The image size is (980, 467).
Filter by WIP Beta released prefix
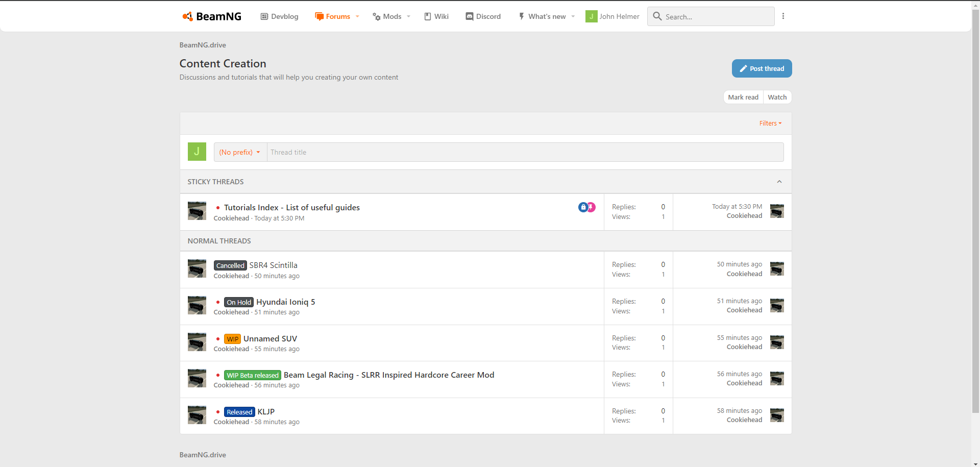pos(253,375)
